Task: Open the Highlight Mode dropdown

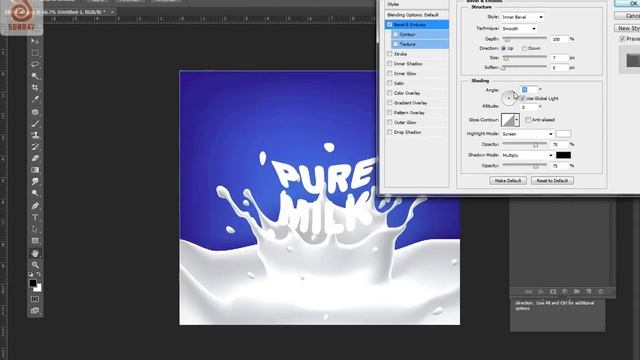Action: 527,134
